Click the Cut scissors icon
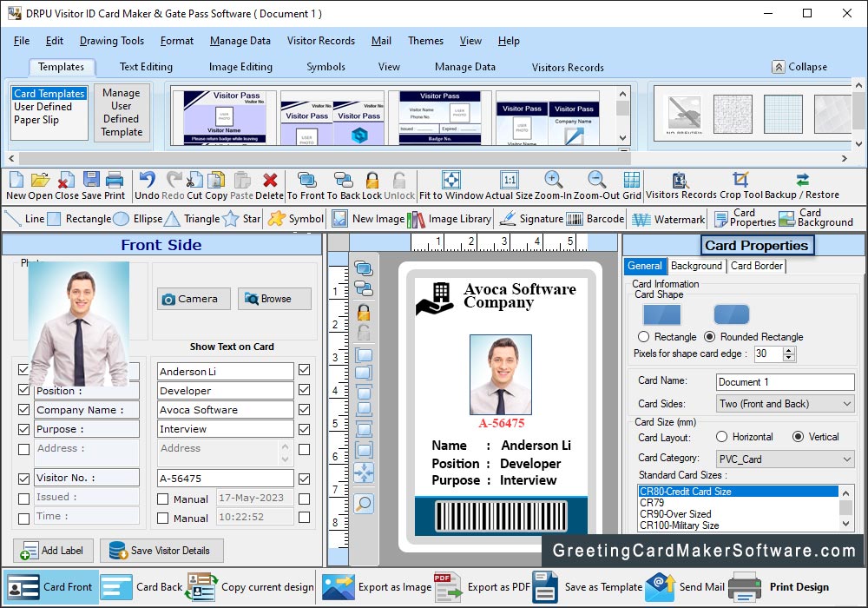 (194, 180)
